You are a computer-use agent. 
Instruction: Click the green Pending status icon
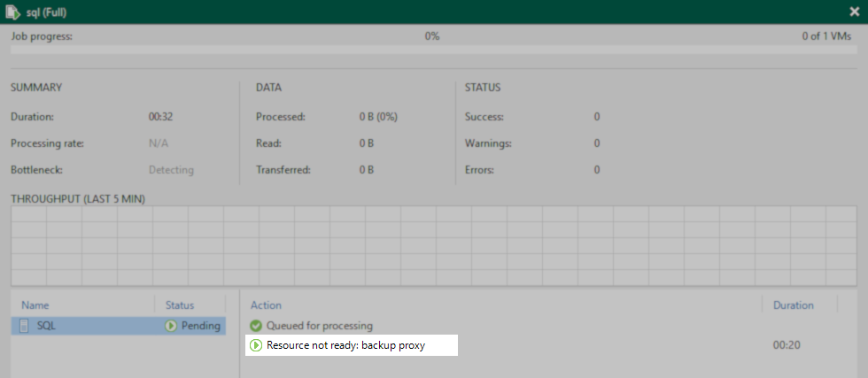point(170,326)
